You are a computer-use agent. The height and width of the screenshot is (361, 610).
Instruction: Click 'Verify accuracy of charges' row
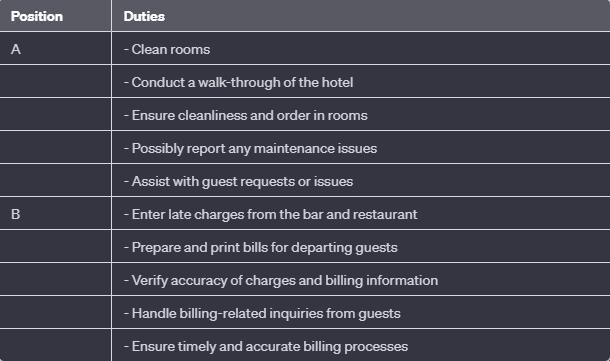coord(361,280)
